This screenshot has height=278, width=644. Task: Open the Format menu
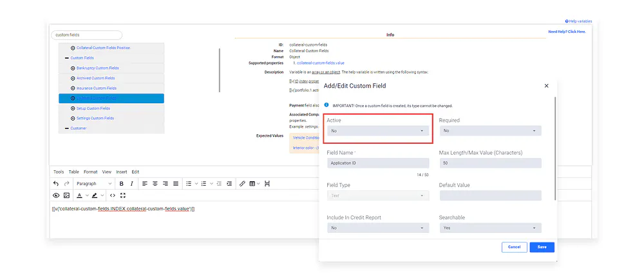(x=91, y=172)
